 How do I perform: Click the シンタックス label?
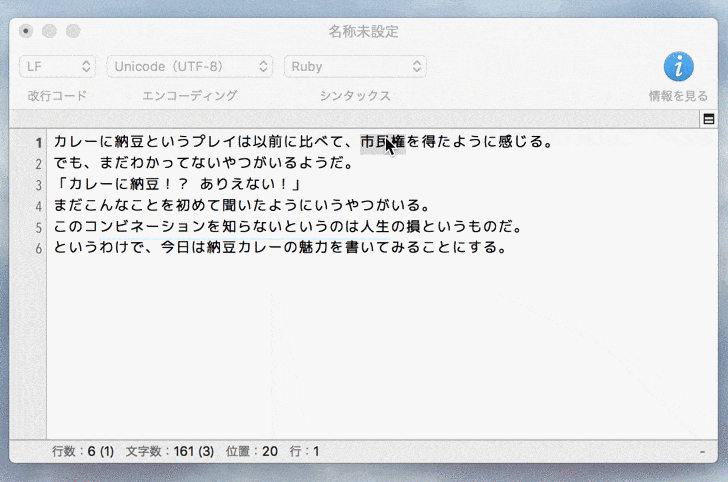[x=355, y=96]
